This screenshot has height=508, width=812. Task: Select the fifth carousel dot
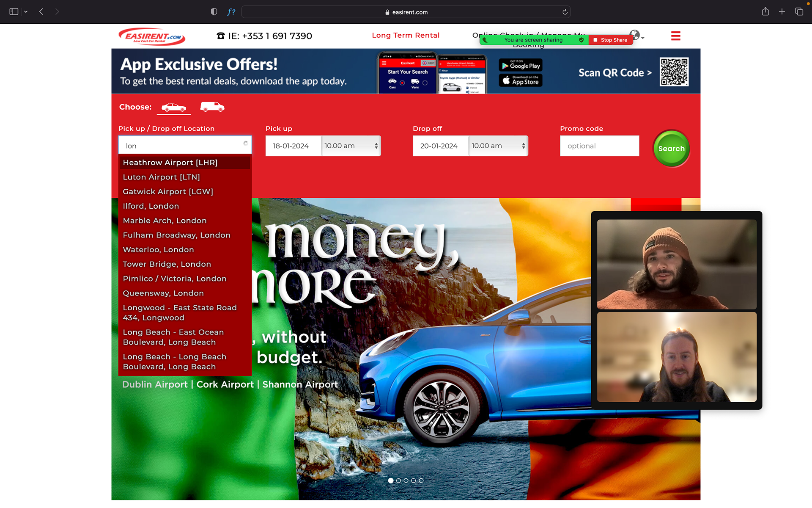click(x=421, y=480)
